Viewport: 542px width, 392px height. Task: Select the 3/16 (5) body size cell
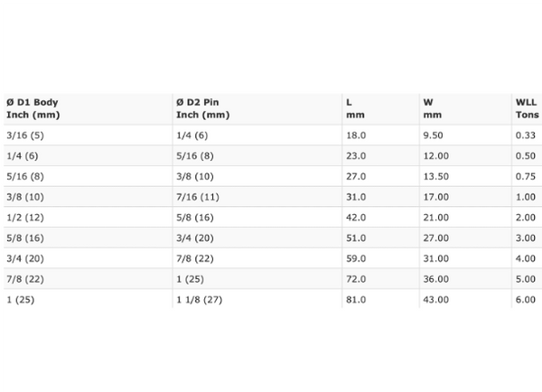click(25, 135)
